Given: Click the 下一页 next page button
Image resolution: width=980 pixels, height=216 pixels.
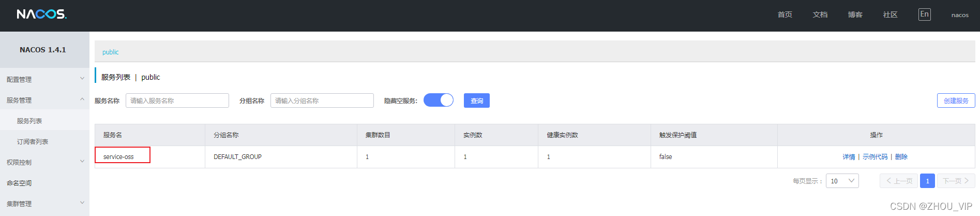Looking at the screenshot, I should (956, 181).
